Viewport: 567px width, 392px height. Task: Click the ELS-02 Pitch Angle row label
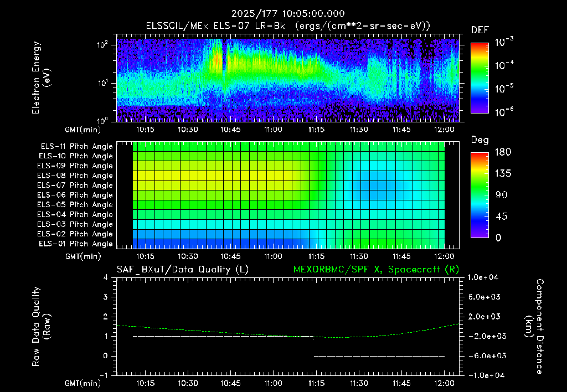click(x=75, y=234)
